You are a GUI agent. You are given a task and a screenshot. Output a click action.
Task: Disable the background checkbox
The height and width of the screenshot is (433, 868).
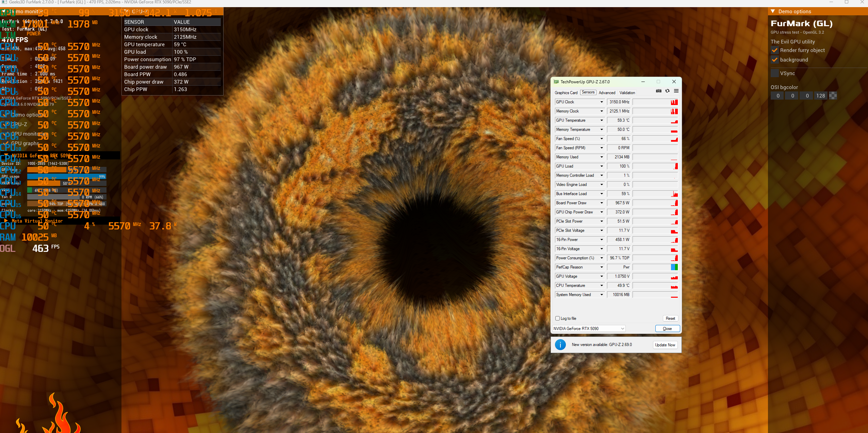pyautogui.click(x=775, y=60)
